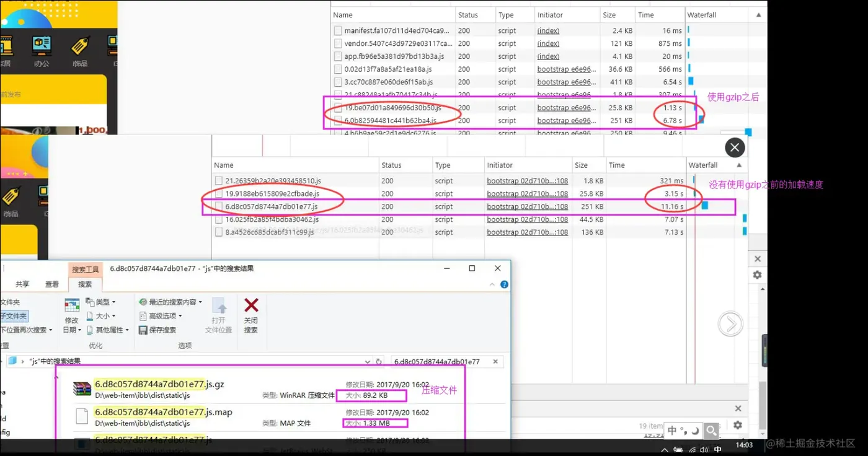Click the file icon of 8.a4526c685dcabf311c99.js row
The width and height of the screenshot is (868, 456).
(x=219, y=232)
